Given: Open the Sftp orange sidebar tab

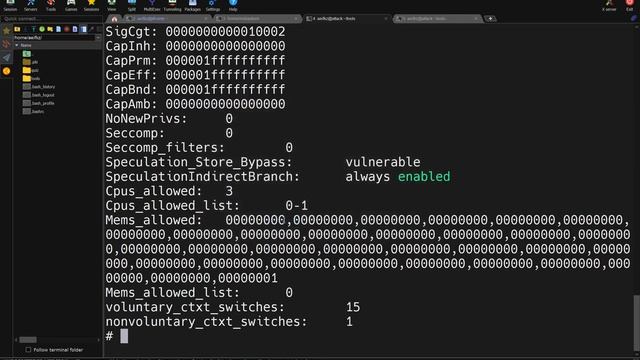Looking at the screenshot, I should point(6,71).
